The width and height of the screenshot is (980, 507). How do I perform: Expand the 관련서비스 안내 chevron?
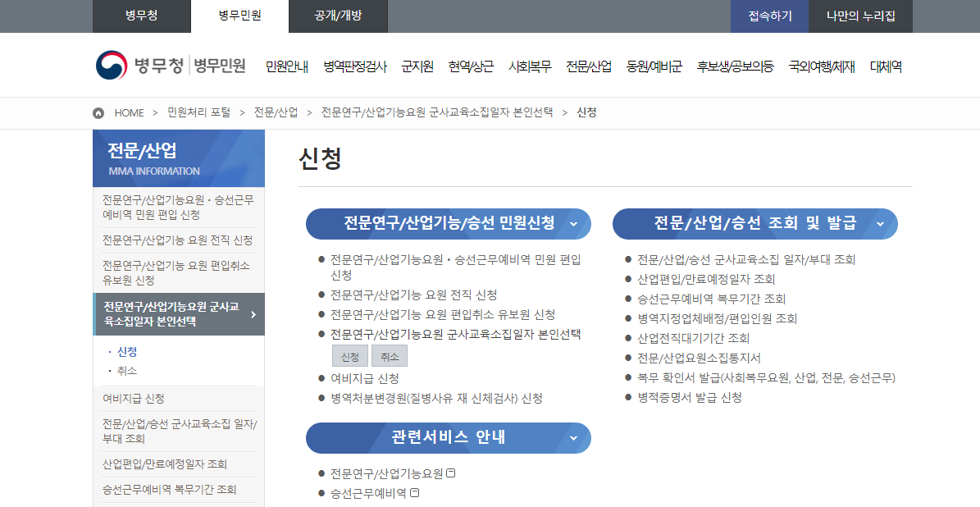click(x=572, y=438)
